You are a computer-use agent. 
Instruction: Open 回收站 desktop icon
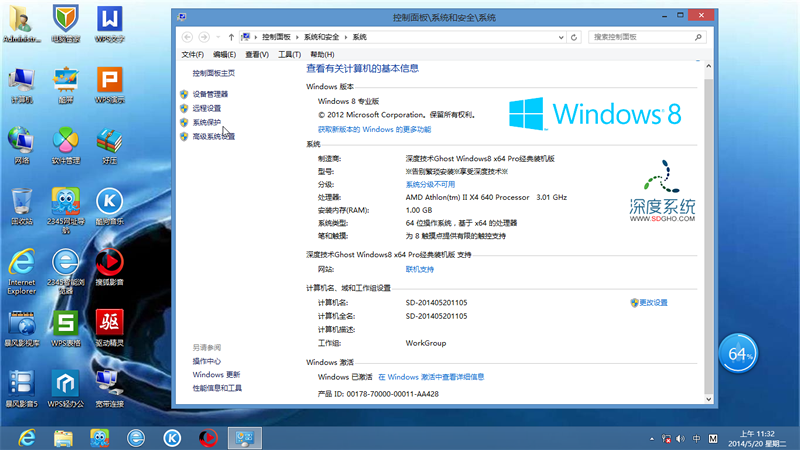tap(21, 207)
